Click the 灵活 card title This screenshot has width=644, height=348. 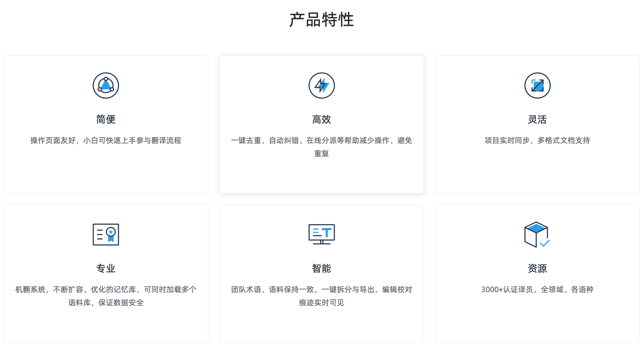click(x=538, y=119)
